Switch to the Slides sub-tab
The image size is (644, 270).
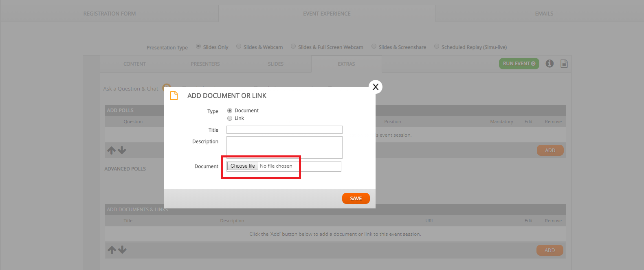click(x=276, y=64)
